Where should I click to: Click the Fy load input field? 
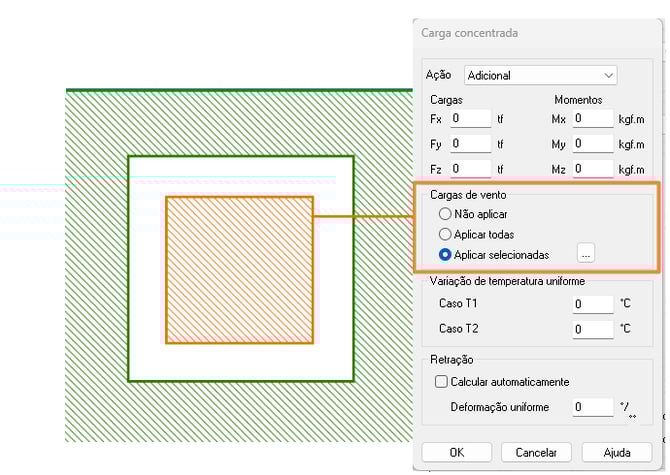pyautogui.click(x=469, y=144)
